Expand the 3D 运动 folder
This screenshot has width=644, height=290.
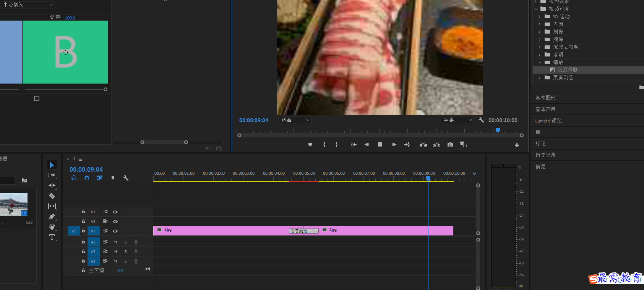(x=539, y=16)
